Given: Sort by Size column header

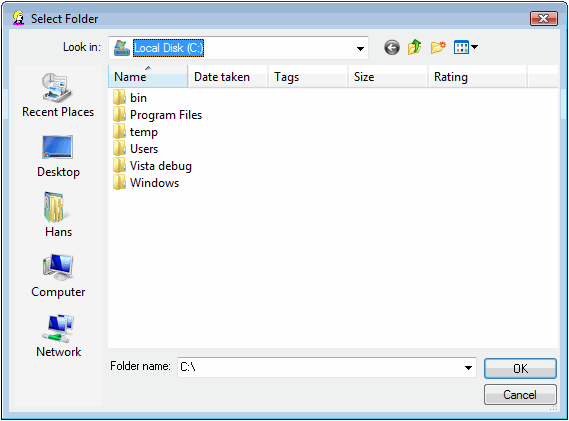Looking at the screenshot, I should (x=388, y=77).
